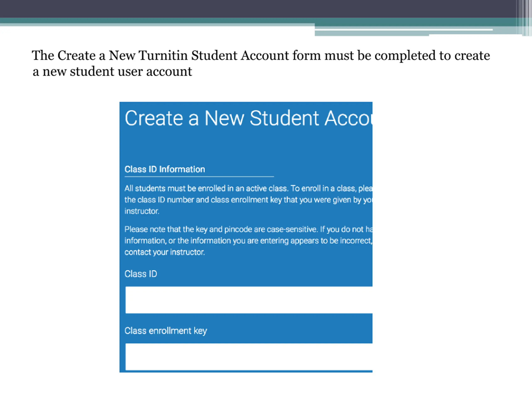This screenshot has width=532, height=399.
Task: Click the 'the class ID number and class enrollment key' line
Action: pos(249,200)
